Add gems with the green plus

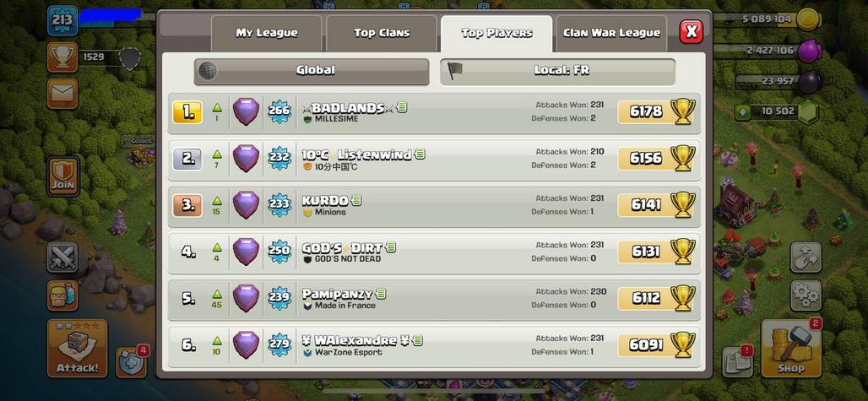click(x=742, y=112)
